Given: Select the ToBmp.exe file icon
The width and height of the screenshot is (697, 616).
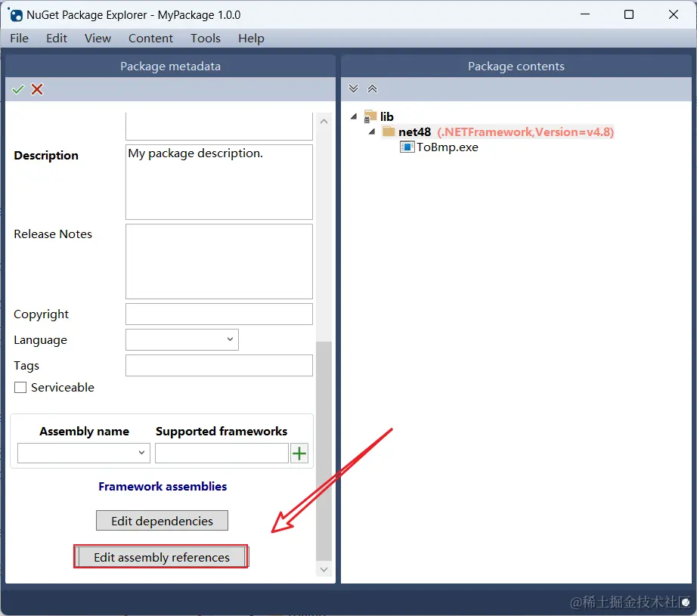Looking at the screenshot, I should pyautogui.click(x=407, y=147).
